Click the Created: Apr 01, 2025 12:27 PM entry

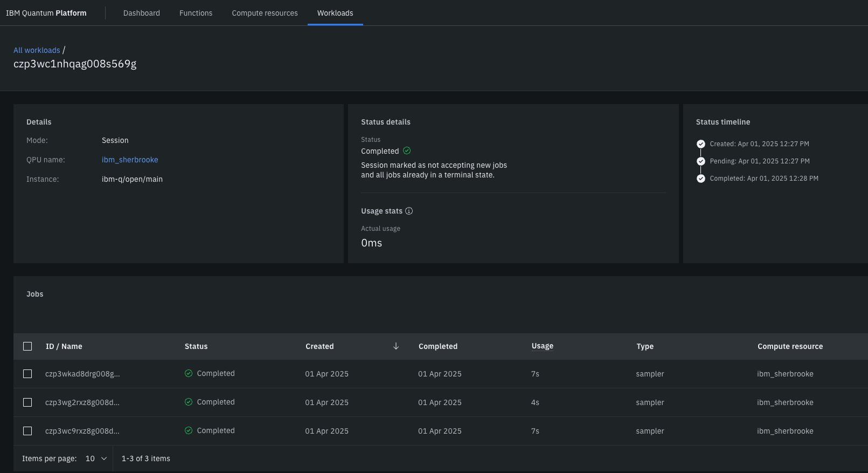point(760,144)
